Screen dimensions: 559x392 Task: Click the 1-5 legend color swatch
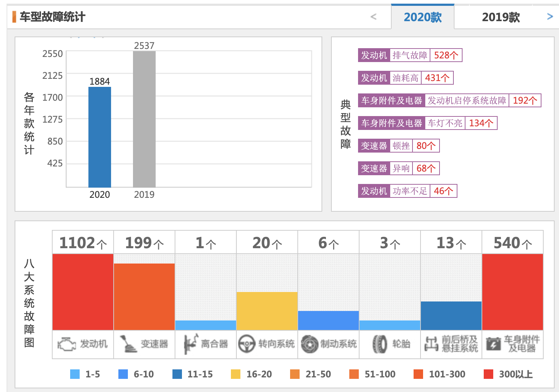tap(75, 374)
